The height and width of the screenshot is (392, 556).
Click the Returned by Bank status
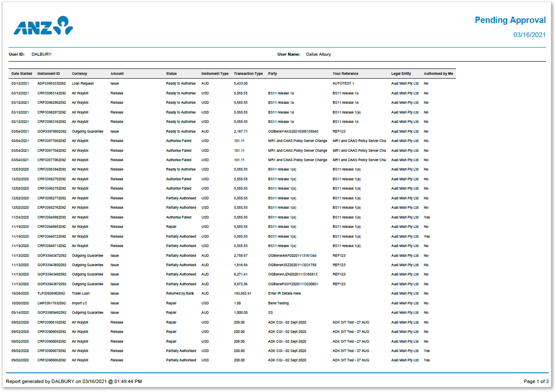tap(180, 294)
